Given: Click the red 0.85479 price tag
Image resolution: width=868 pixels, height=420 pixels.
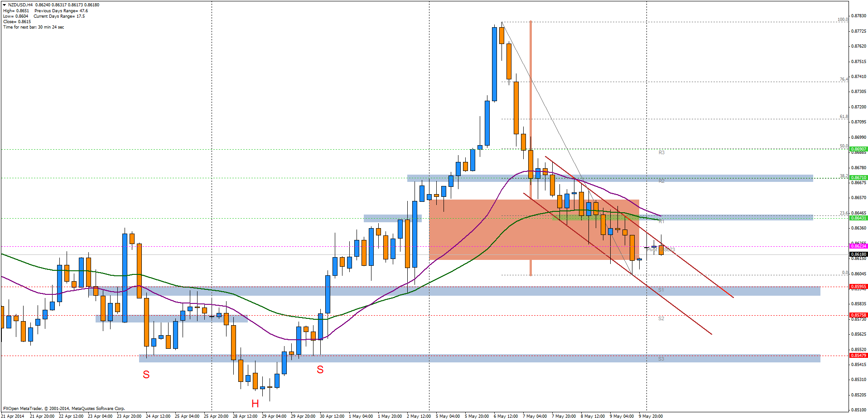Looking at the screenshot, I should (x=858, y=356).
